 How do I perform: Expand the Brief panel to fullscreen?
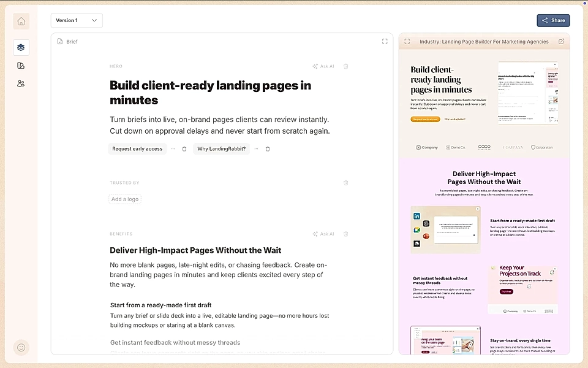tap(385, 41)
